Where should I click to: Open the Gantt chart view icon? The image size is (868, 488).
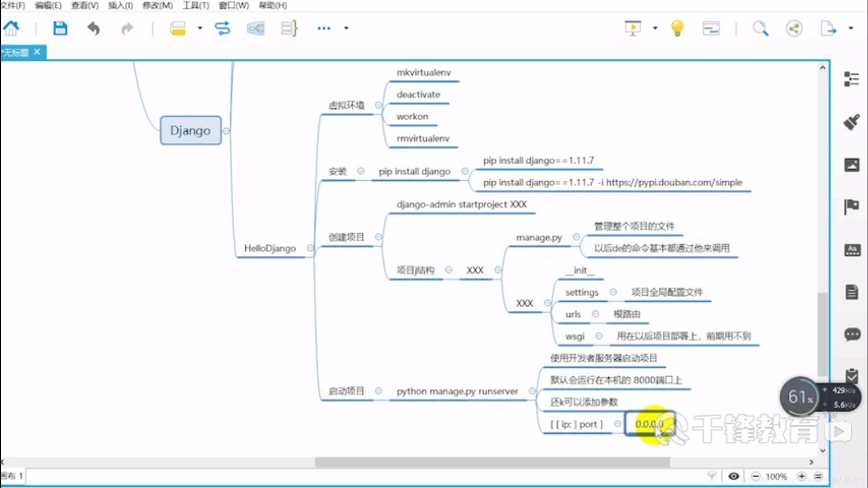[x=711, y=28]
